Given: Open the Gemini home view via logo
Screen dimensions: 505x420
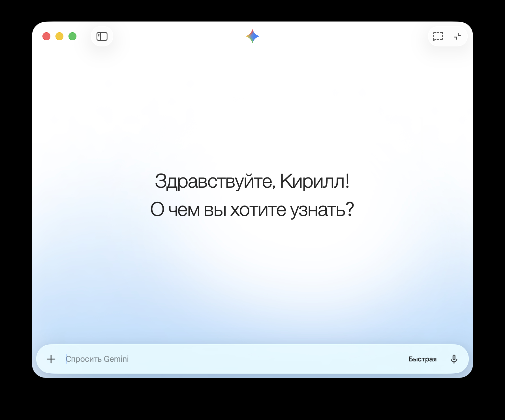Looking at the screenshot, I should pyautogui.click(x=252, y=36).
